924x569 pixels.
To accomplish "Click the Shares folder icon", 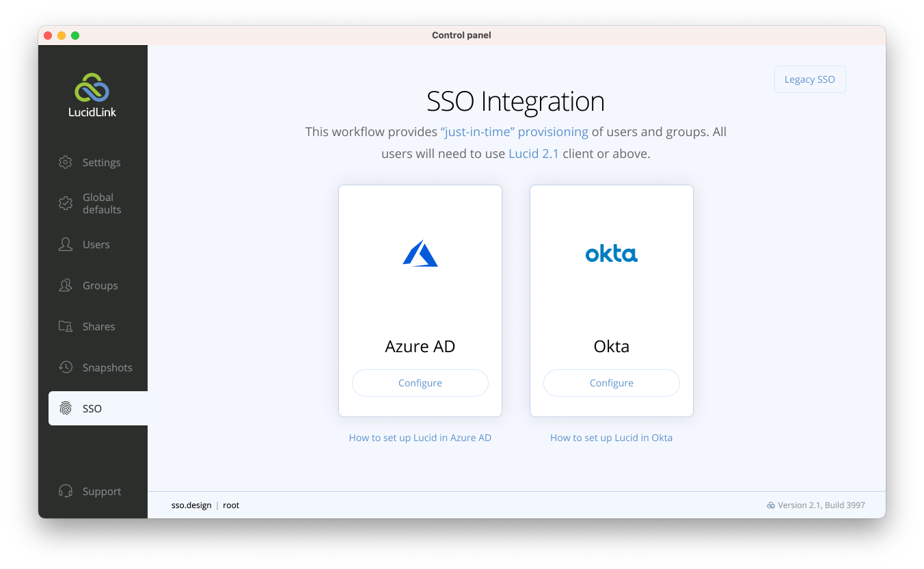I will pos(66,326).
